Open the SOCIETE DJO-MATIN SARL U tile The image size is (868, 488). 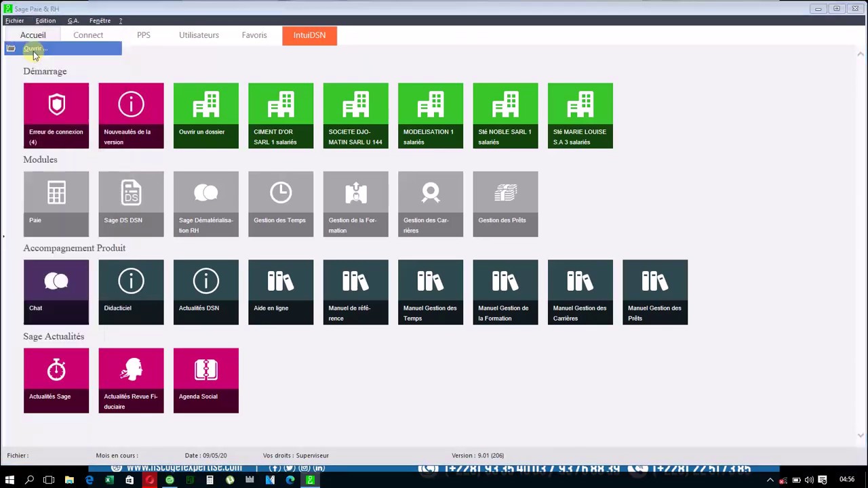[356, 116]
